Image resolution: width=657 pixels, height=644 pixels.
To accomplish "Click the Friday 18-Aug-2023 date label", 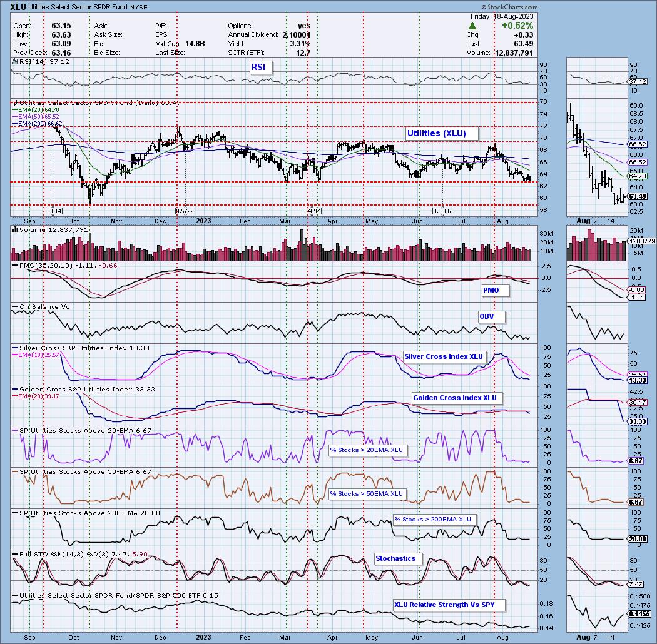I will pos(502,16).
